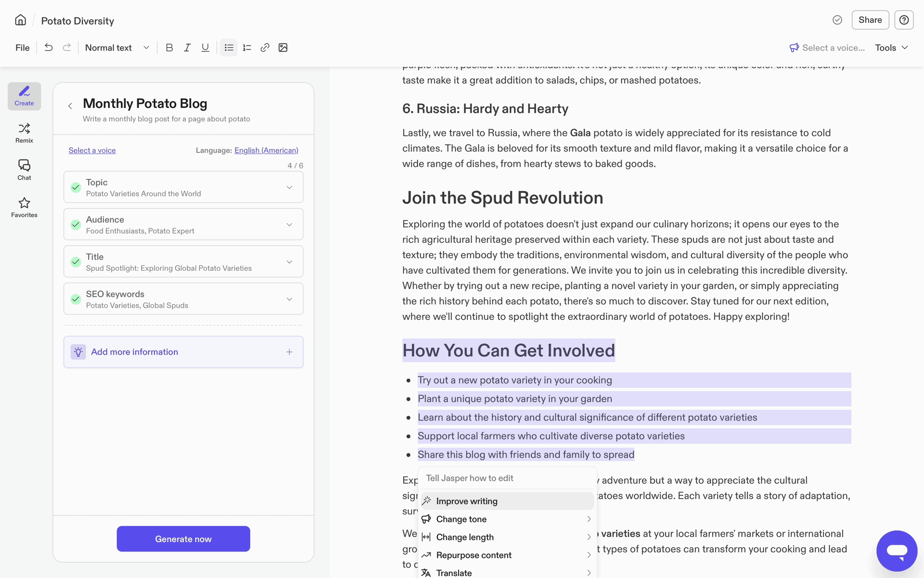Open the Remix sidebar section
This screenshot has height=578, width=924.
[x=24, y=133]
